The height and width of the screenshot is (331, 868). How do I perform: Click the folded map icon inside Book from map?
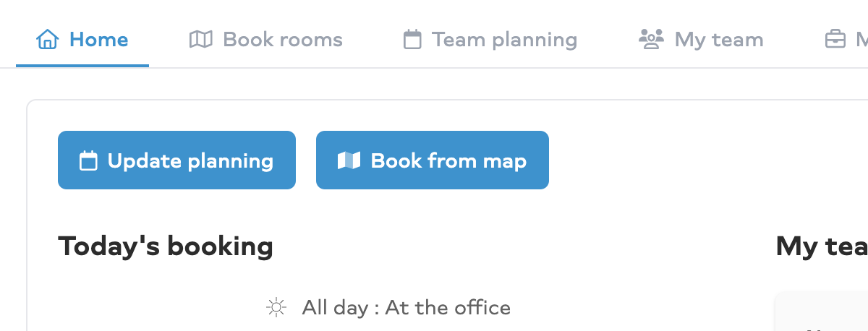[349, 160]
